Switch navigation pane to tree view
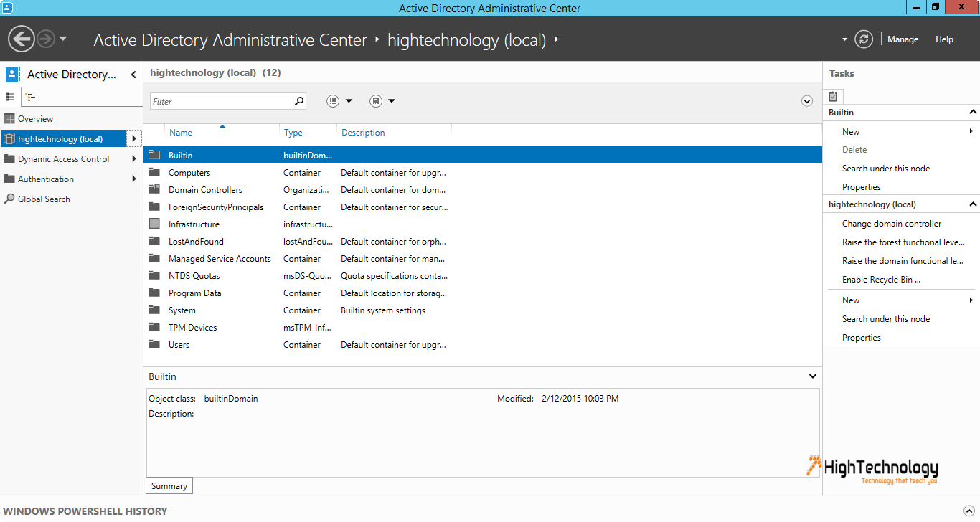Screen dimensions: 980x522 (31, 97)
